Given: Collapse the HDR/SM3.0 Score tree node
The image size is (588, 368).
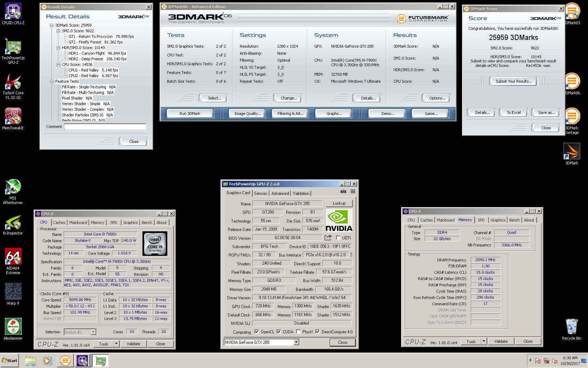Looking at the screenshot, I should 58,48.
